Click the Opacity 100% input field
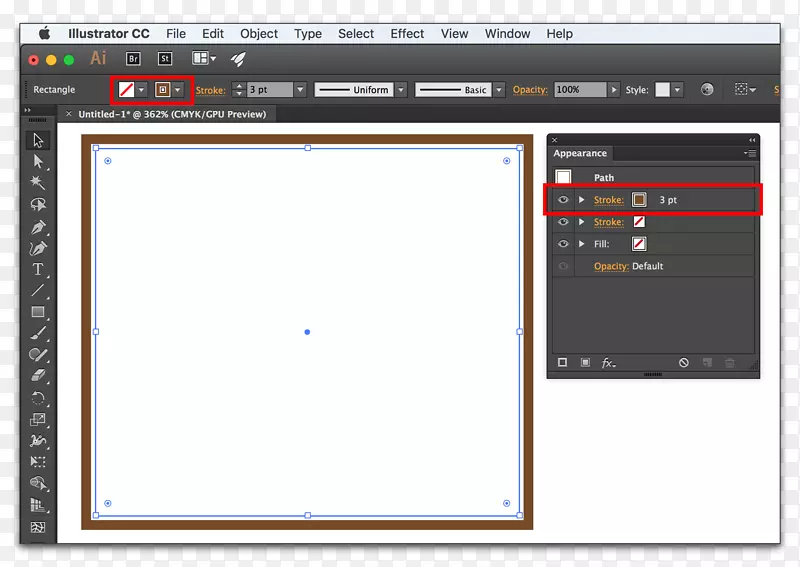 pos(580,90)
